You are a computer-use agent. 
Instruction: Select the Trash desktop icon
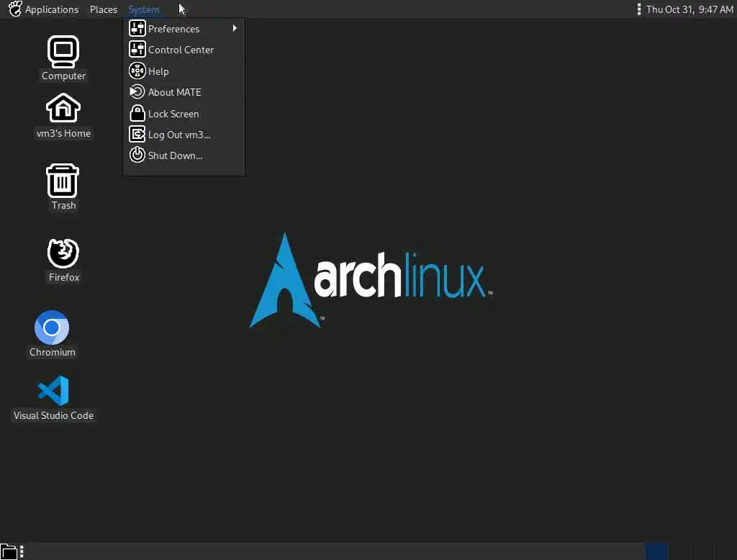pos(63,181)
